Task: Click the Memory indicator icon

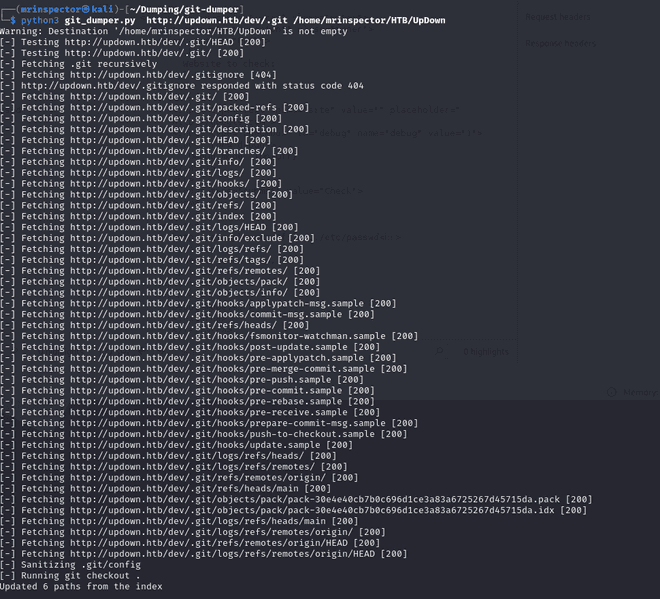Action: [612, 393]
